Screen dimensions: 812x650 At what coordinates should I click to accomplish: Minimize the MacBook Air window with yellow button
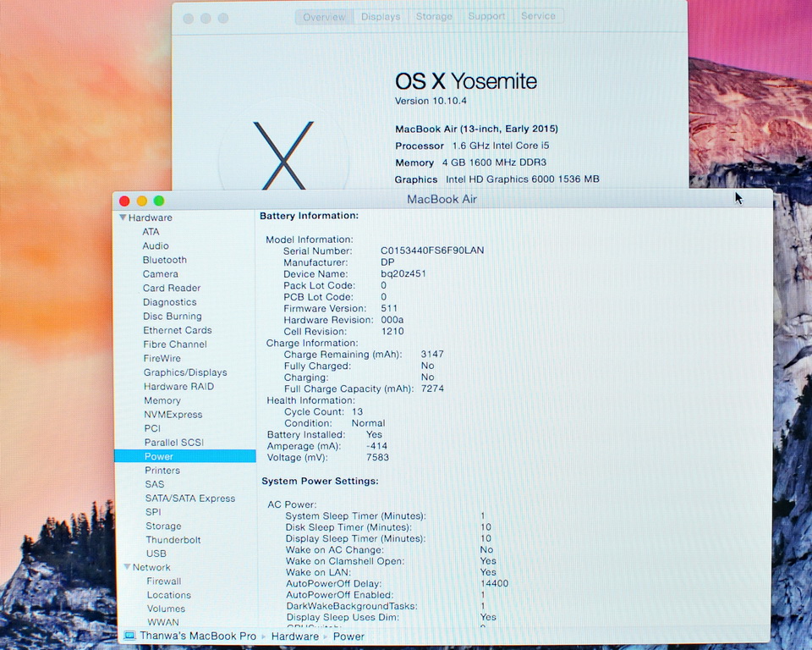pyautogui.click(x=142, y=201)
